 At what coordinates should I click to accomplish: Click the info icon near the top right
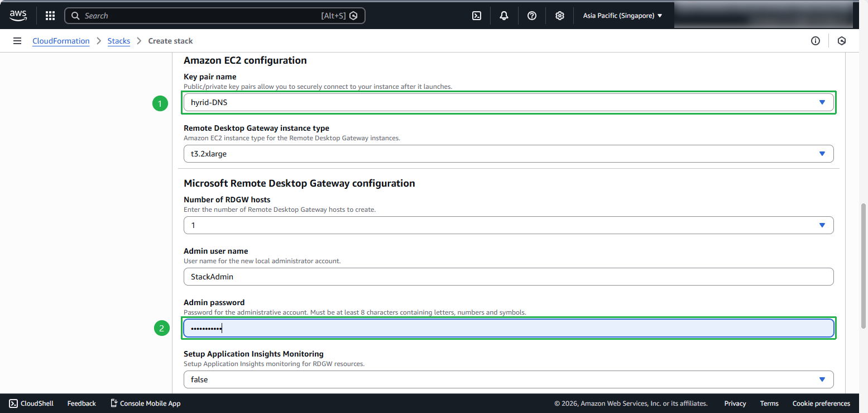point(816,40)
